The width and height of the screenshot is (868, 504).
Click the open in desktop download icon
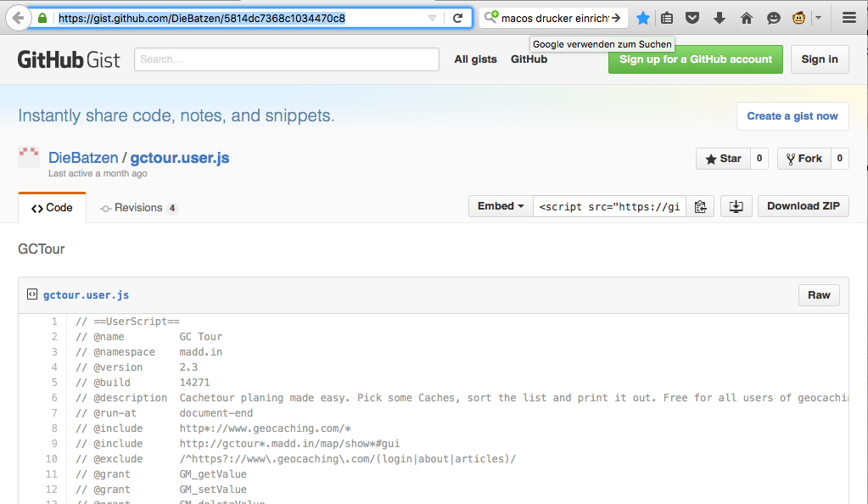(x=736, y=206)
